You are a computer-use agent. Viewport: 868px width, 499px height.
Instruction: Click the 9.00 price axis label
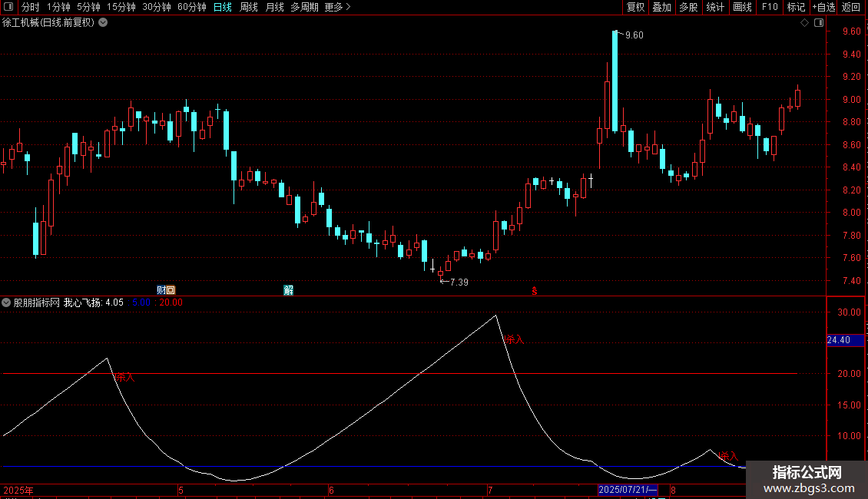click(x=851, y=100)
